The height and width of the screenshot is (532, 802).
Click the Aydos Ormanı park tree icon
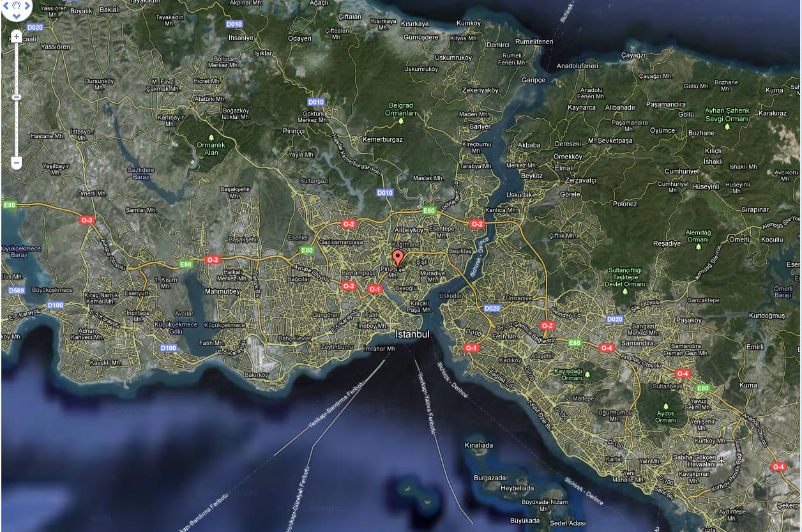[x=665, y=406]
